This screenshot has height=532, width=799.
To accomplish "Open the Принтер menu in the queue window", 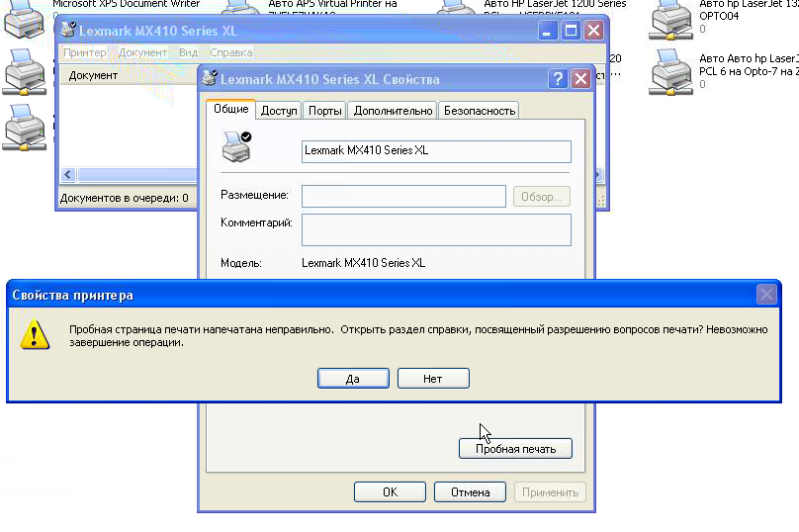I will pyautogui.click(x=84, y=52).
